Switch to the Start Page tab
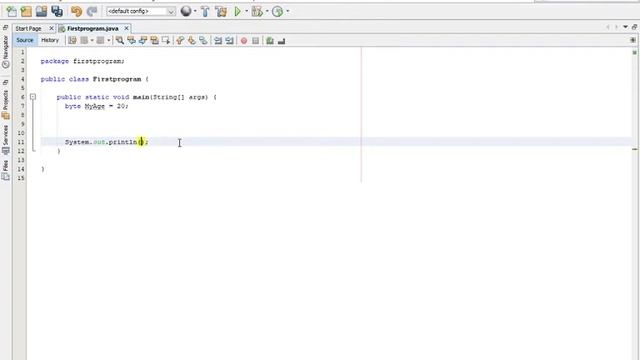640x360 pixels. (29, 29)
